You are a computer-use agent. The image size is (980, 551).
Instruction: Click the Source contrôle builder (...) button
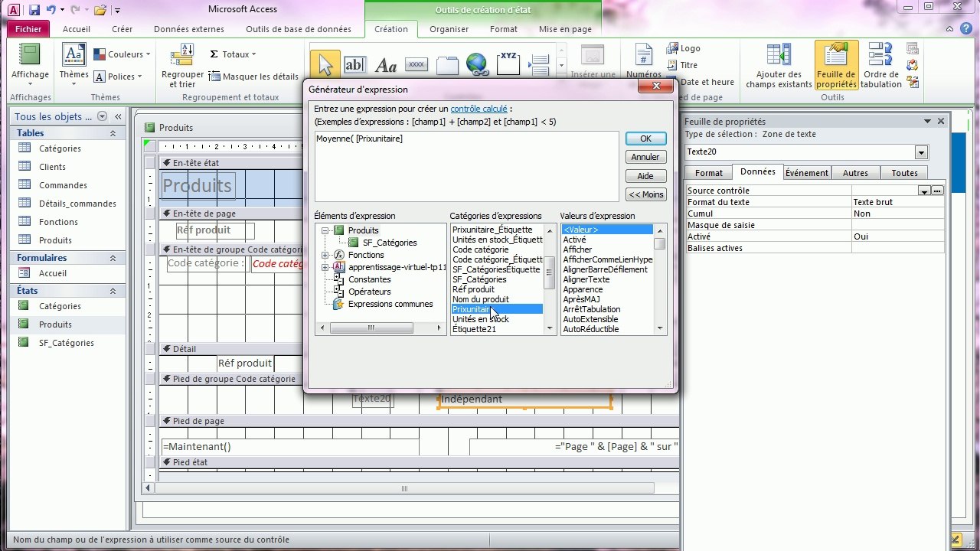[937, 191]
